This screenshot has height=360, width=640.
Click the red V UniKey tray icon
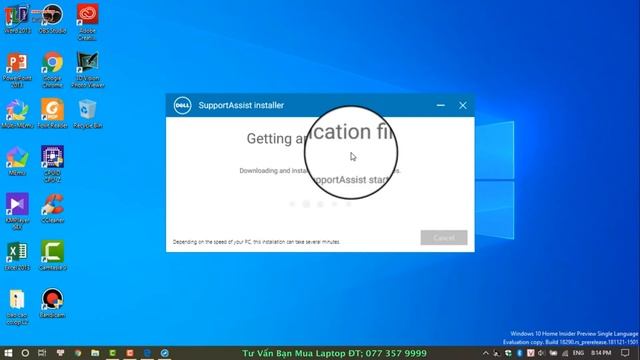531,353
